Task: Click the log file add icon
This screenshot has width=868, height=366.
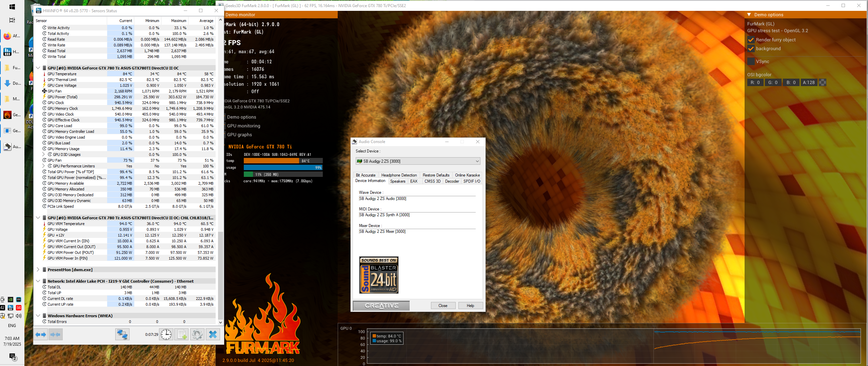Action: (x=182, y=334)
